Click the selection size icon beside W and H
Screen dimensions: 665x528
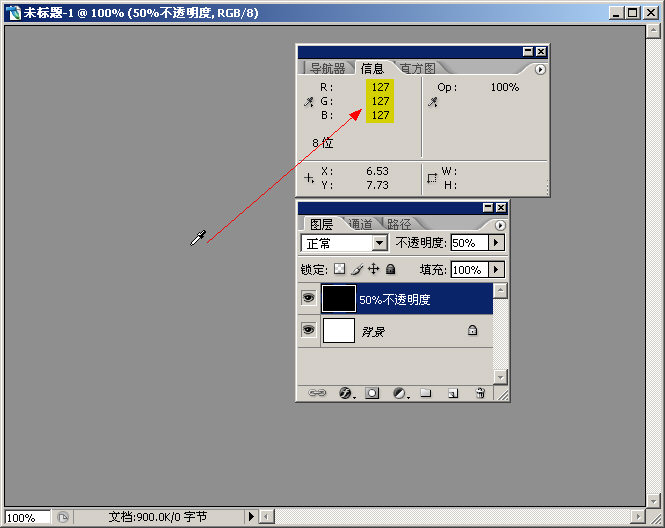[432, 178]
